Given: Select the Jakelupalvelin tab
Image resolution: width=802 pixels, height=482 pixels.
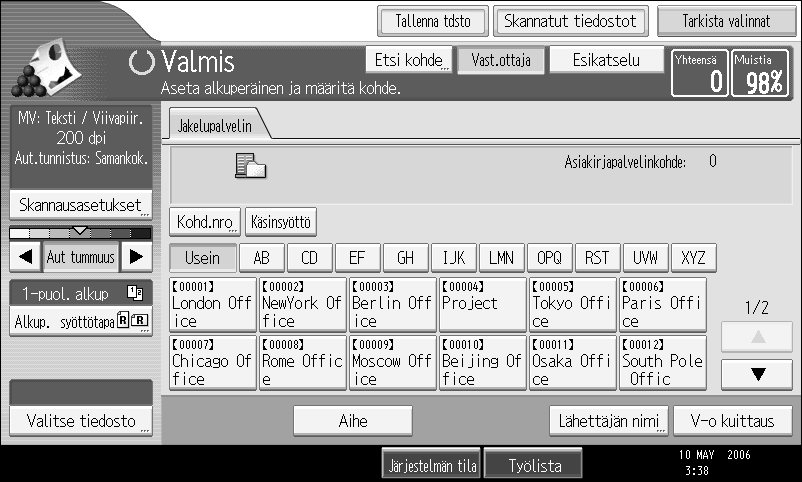Looking at the screenshot, I should coord(215,125).
